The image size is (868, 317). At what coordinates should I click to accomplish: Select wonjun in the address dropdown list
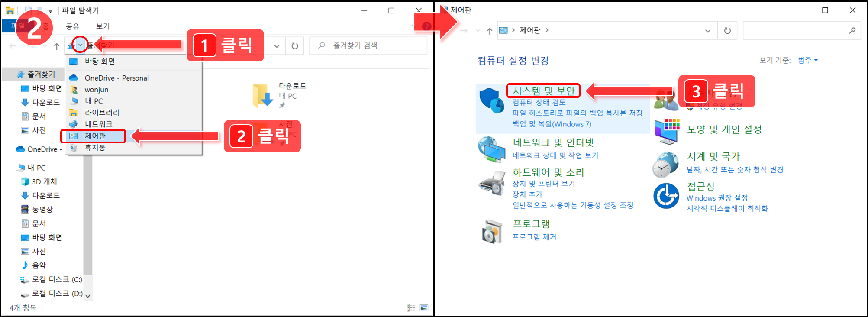133,90
